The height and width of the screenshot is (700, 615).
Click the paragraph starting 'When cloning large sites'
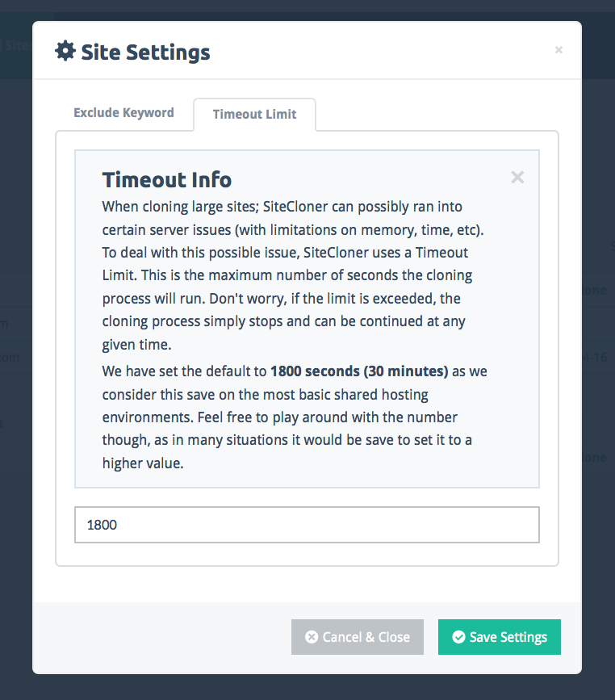293,275
